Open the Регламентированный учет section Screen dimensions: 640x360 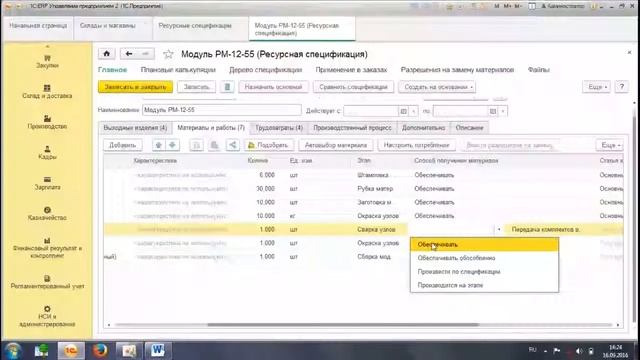pos(47,282)
